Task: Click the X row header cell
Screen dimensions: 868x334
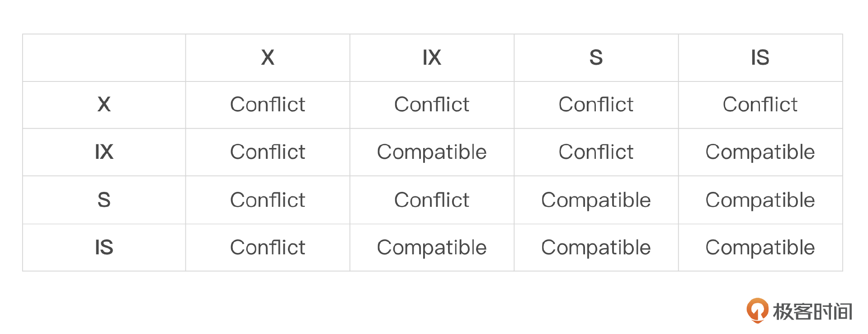Action: tap(104, 105)
